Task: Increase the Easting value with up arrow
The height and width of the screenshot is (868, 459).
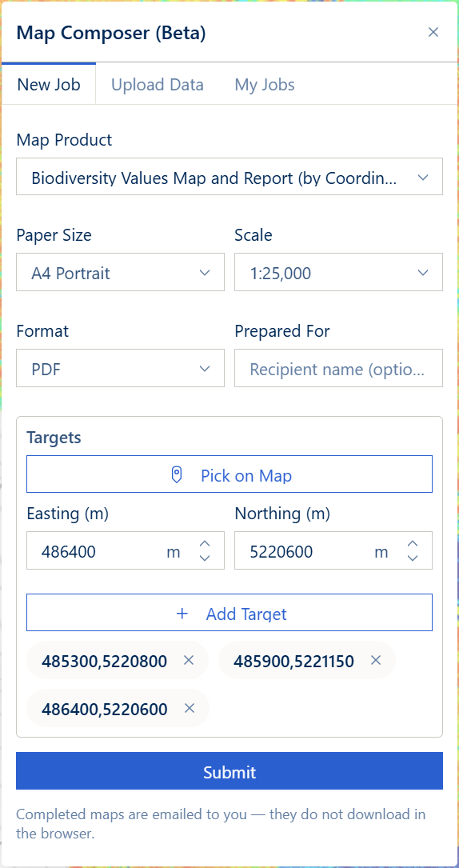Action: 205,544
